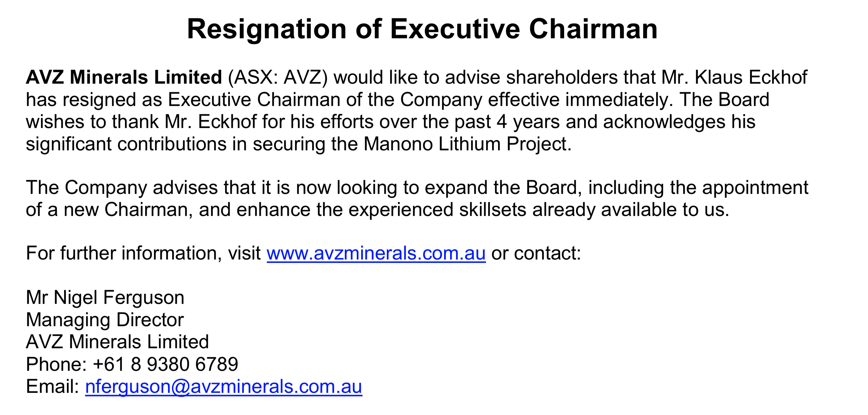This screenshot has height=415, width=868.
Task: Click the 'Email:' label
Action: click(52, 386)
